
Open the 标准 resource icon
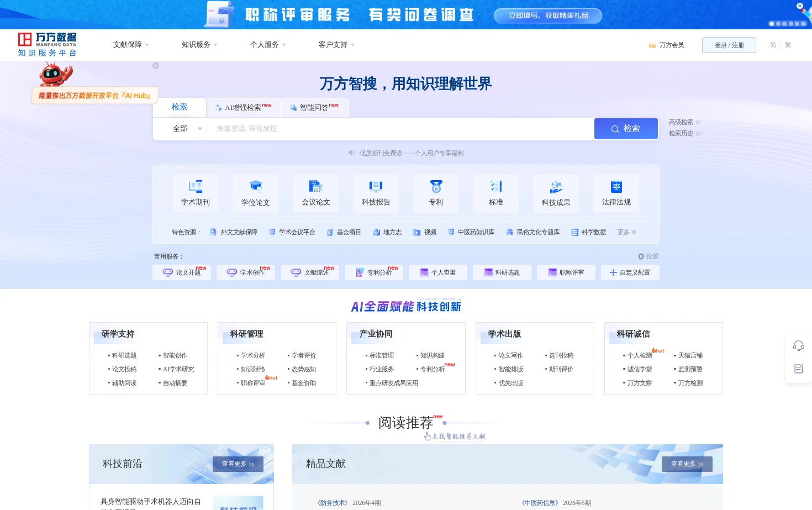496,193
